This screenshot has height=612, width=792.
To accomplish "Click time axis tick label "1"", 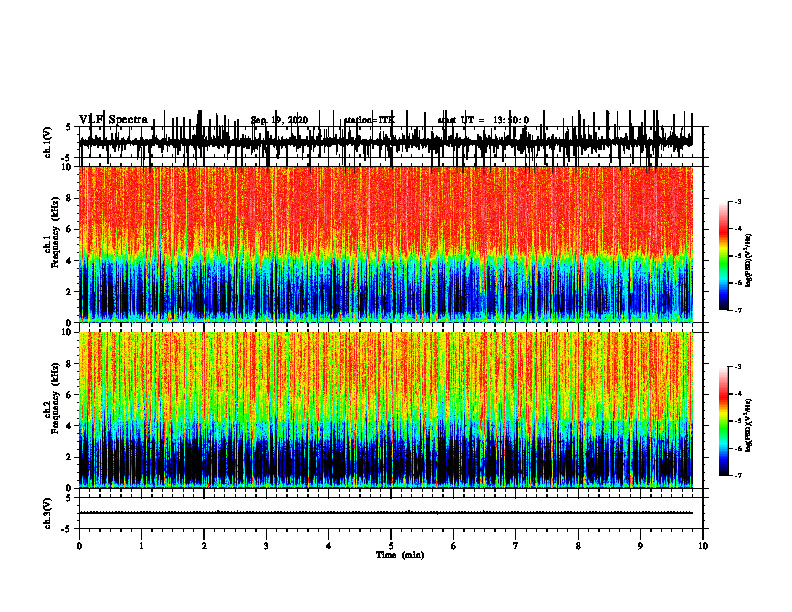I will (x=141, y=546).
